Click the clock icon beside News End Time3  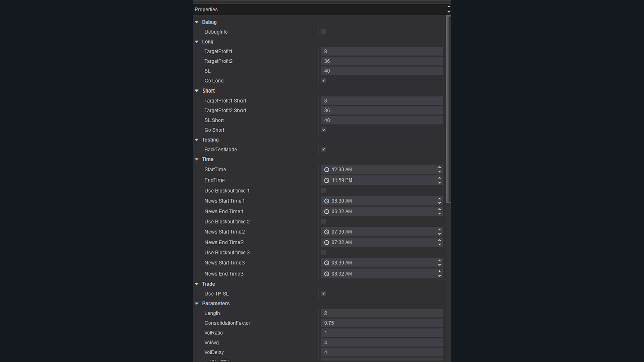coord(327,273)
